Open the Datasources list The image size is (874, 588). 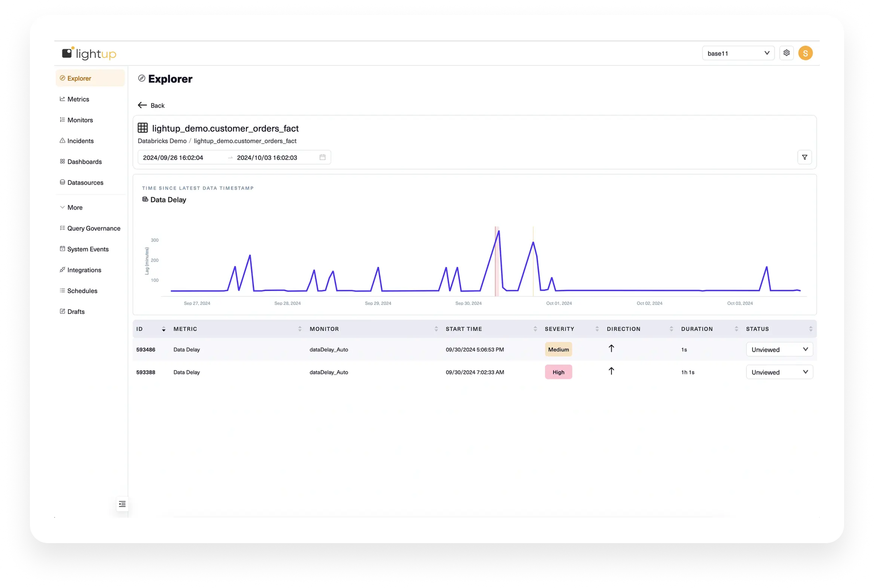pyautogui.click(x=85, y=183)
